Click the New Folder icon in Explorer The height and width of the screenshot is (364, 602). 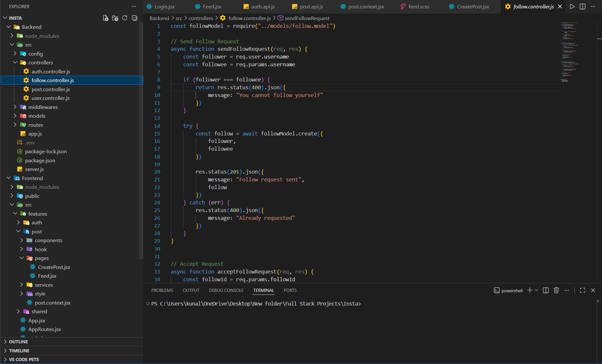[x=115, y=18]
